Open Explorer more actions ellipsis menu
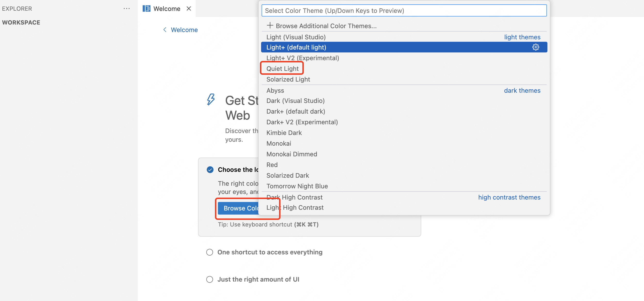Viewport: 644px width, 301px height. tap(126, 8)
